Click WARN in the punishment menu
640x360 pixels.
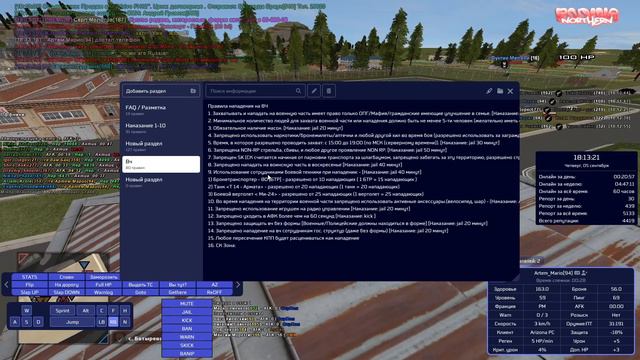[x=187, y=337]
